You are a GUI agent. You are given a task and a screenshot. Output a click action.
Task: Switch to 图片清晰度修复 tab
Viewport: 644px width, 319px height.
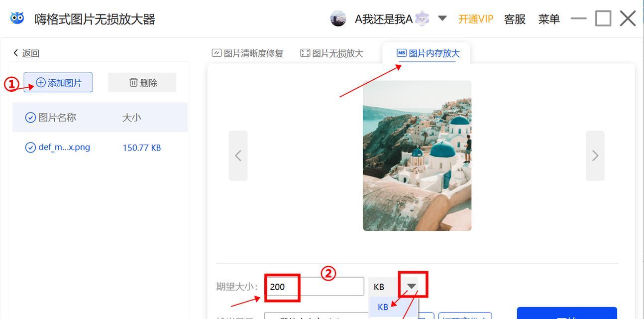pos(248,53)
